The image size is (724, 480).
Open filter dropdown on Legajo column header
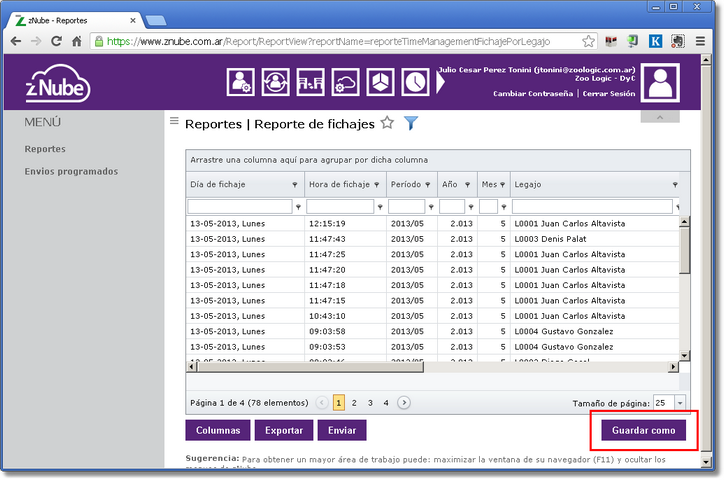coord(676,185)
